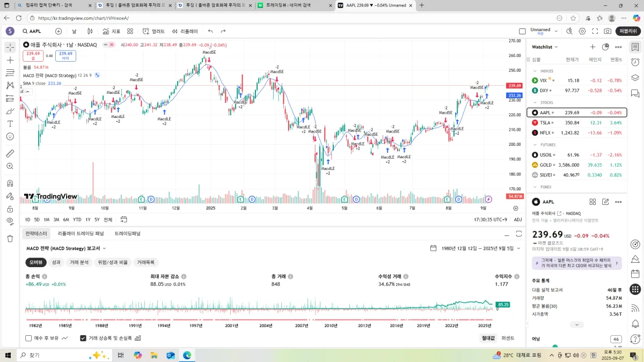Open chart settings hexagon icon

pyautogui.click(x=582, y=32)
